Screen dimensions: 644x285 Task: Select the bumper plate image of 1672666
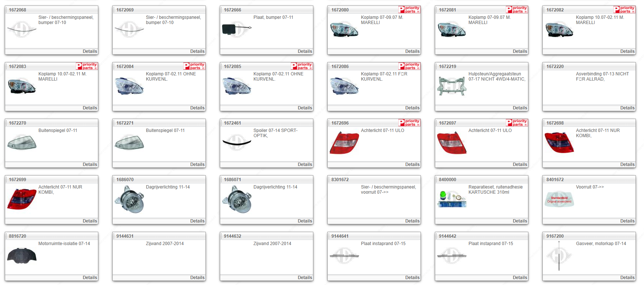click(x=236, y=30)
